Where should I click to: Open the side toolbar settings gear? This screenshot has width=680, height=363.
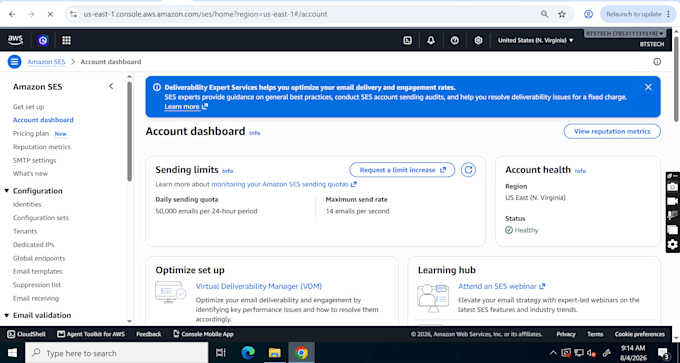point(673,245)
